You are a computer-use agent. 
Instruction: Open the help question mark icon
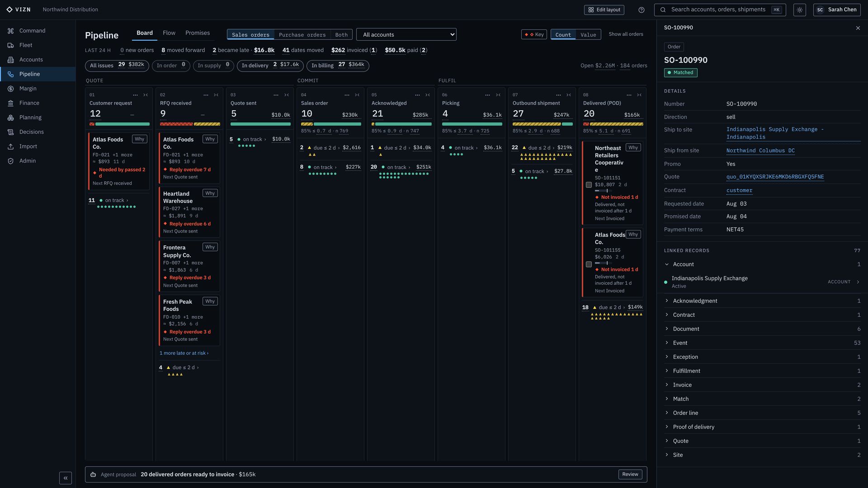(x=641, y=10)
